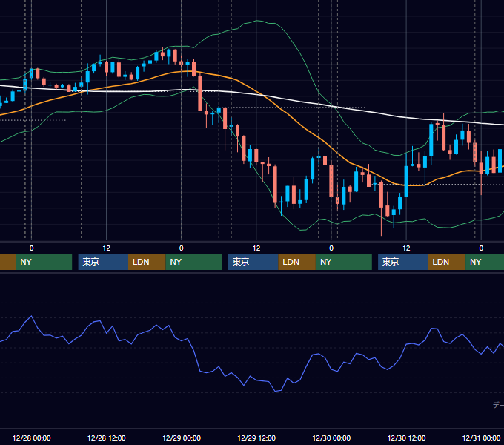Click the NY session block spanning 12/29 00:00
This screenshot has height=445, width=504.
click(194, 262)
